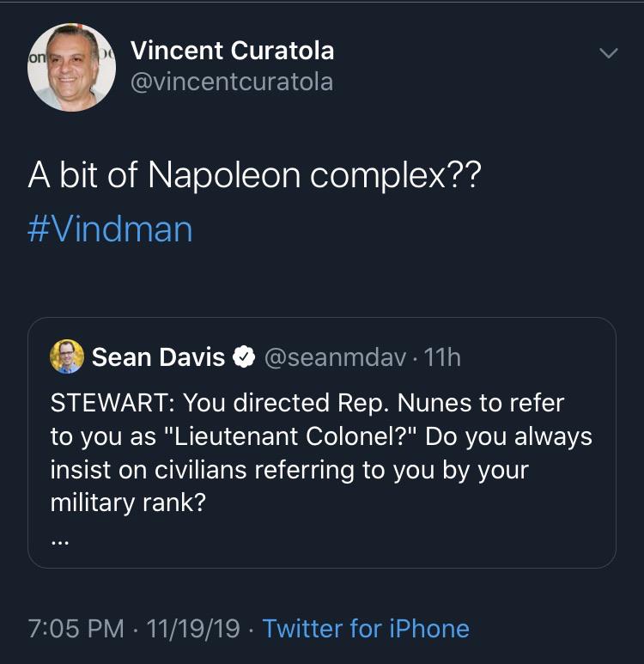This screenshot has height=664, width=644.
Task: Open the Twitter for iPhone source link
Action: (366, 628)
